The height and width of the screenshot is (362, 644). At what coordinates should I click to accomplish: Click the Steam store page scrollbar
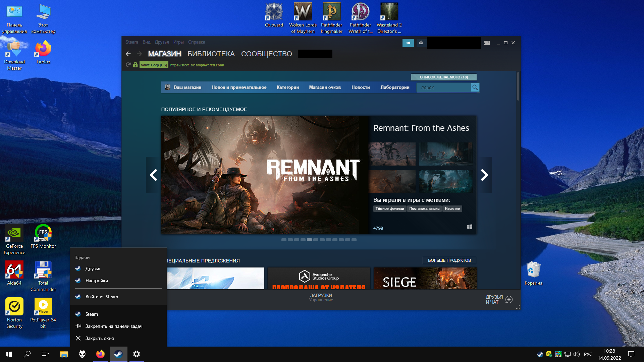click(518, 86)
